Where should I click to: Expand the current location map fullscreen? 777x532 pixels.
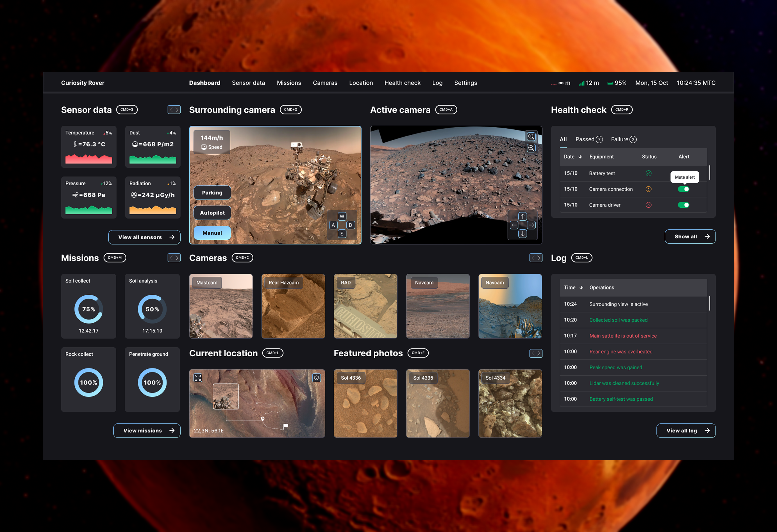pos(198,378)
